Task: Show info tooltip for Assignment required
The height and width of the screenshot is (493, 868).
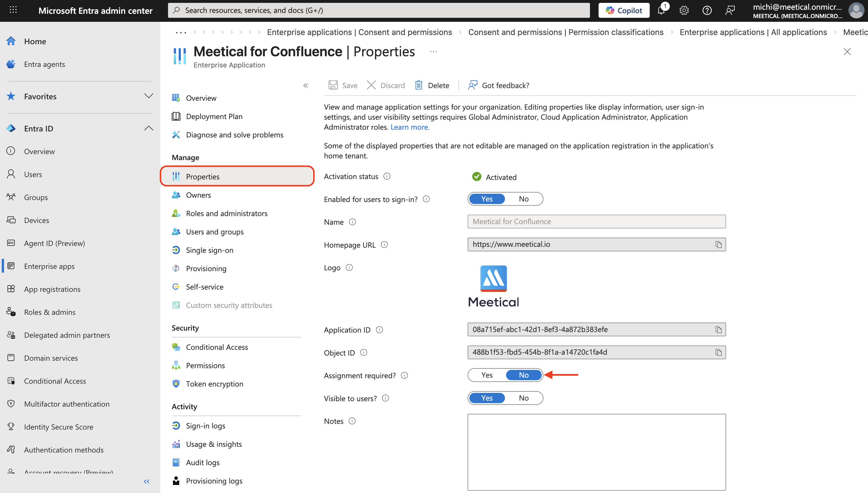Action: tap(404, 375)
